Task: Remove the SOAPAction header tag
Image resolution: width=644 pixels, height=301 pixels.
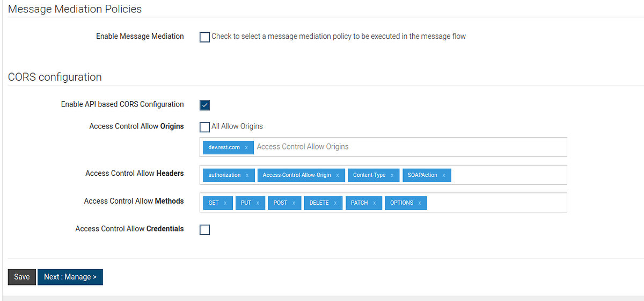Action: click(x=444, y=175)
